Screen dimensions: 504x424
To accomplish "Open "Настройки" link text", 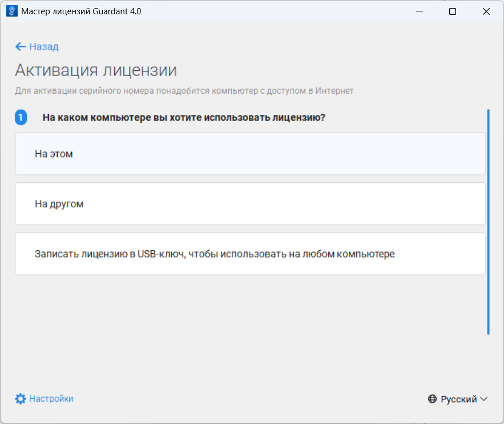I will pos(51,399).
